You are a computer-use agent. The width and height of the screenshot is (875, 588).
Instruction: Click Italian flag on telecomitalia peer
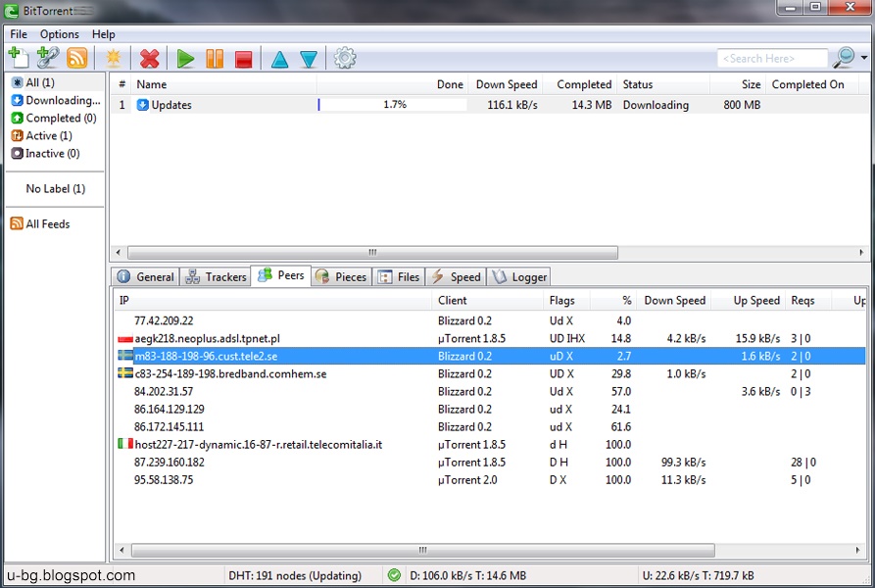pos(125,444)
